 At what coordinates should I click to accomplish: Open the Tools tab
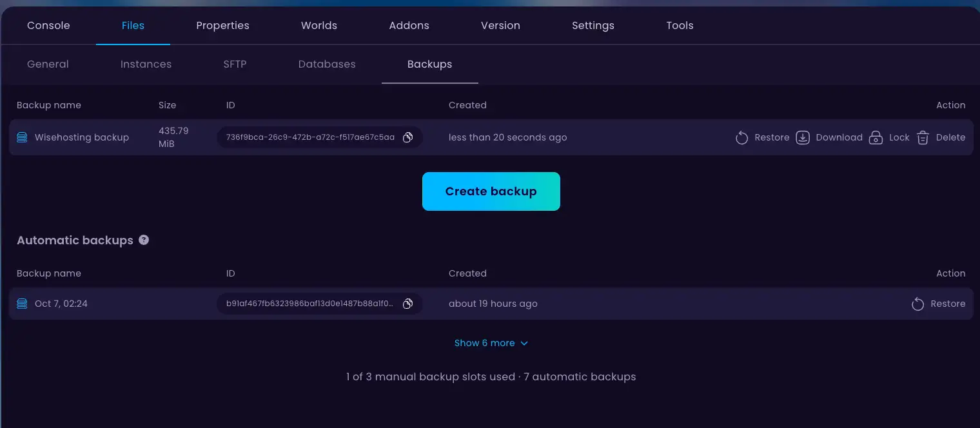[680, 26]
